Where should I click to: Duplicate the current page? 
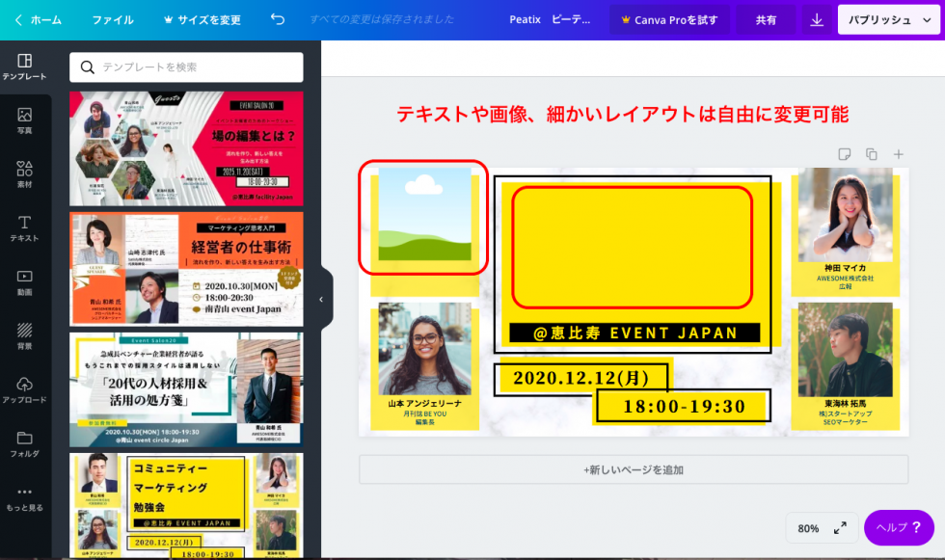coord(873,156)
